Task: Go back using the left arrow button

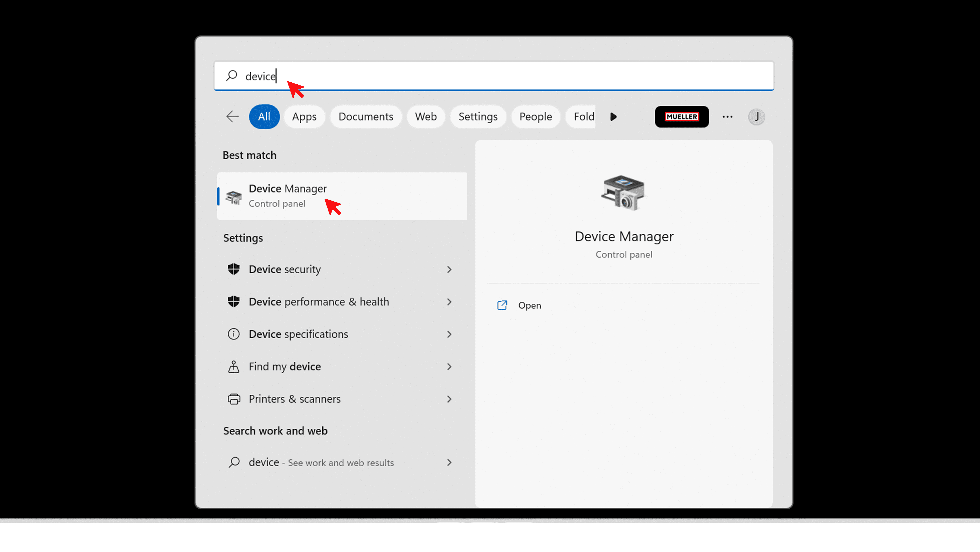Action: pyautogui.click(x=232, y=116)
